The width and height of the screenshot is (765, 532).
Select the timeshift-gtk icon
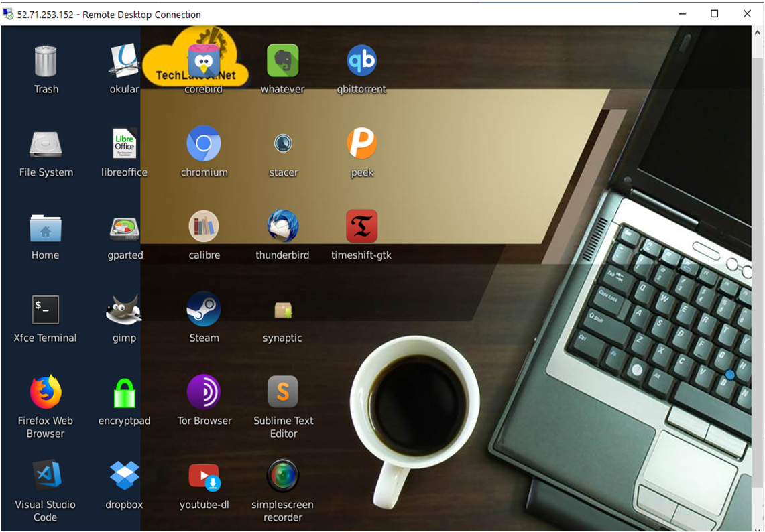click(361, 226)
